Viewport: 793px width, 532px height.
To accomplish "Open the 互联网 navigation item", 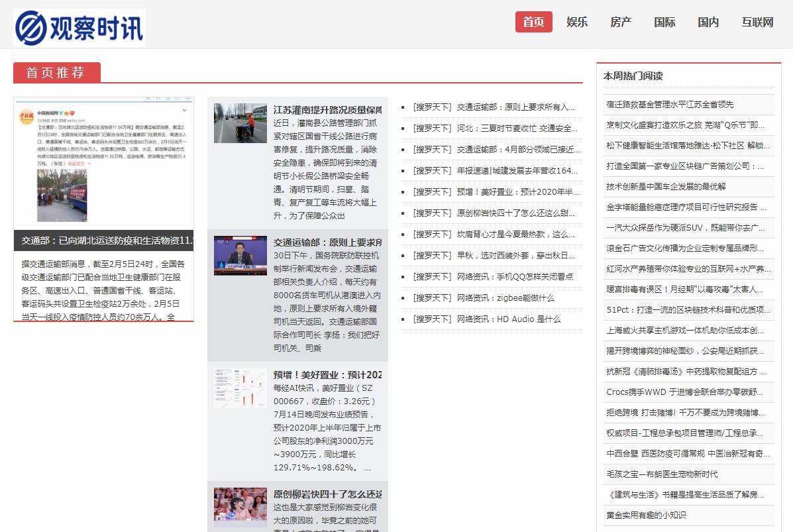I will [757, 22].
